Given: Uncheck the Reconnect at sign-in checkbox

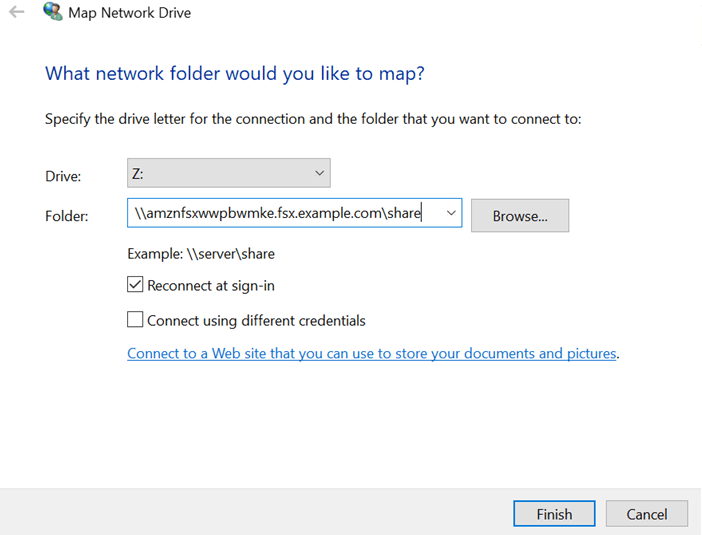Looking at the screenshot, I should point(136,285).
